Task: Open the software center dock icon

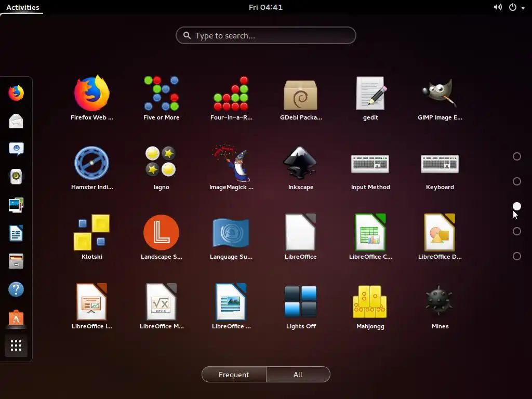Action: [16, 318]
